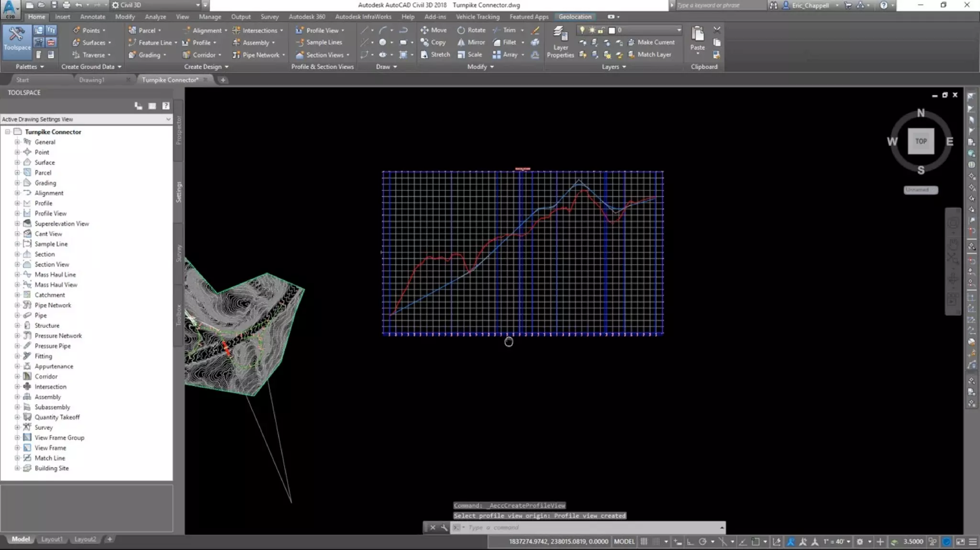The image size is (980, 550).
Task: Open the Toolspace palette button
Action: (17, 39)
